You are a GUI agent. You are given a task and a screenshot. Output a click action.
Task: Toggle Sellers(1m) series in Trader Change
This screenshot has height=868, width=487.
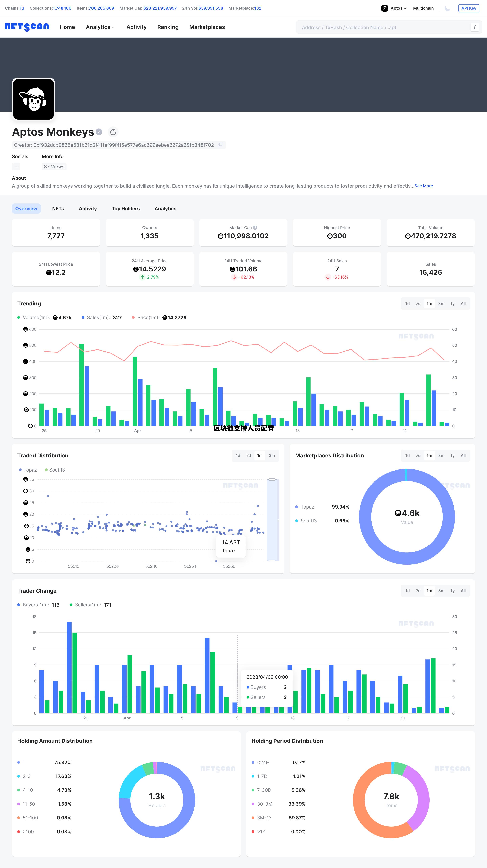pos(87,605)
